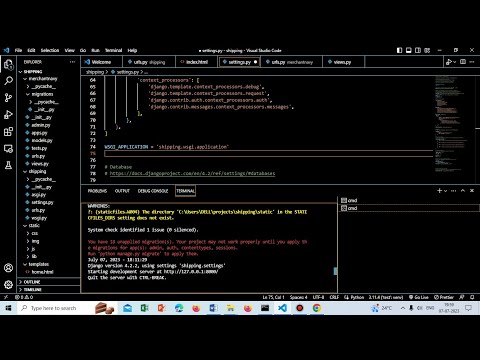Open the Selection menu
This screenshot has height=360, width=480.
click(x=50, y=50)
